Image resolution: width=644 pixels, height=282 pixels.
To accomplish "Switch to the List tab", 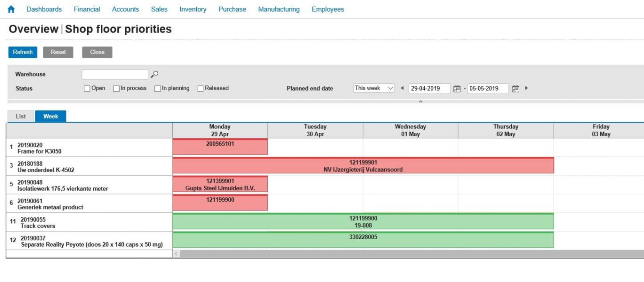I will pyautogui.click(x=21, y=116).
